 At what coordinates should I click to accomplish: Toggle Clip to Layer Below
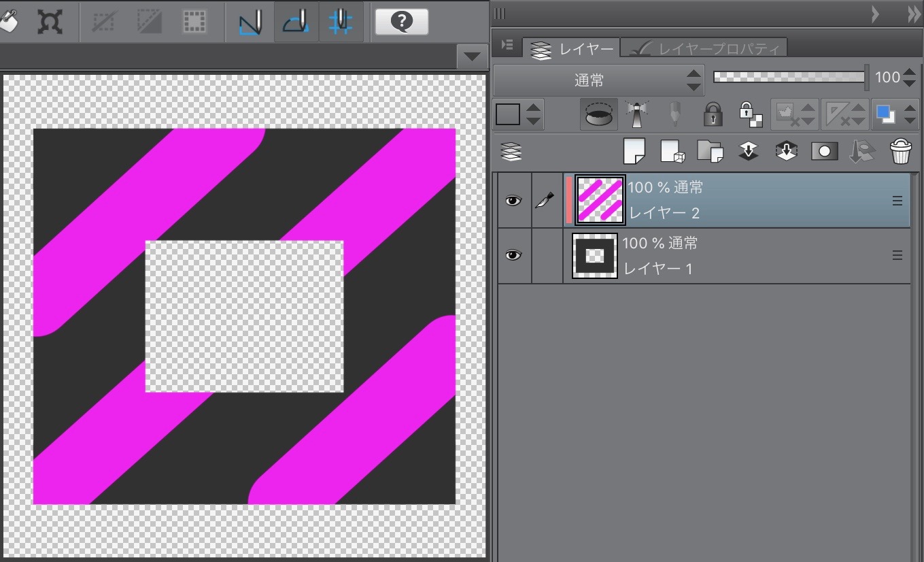coord(599,114)
